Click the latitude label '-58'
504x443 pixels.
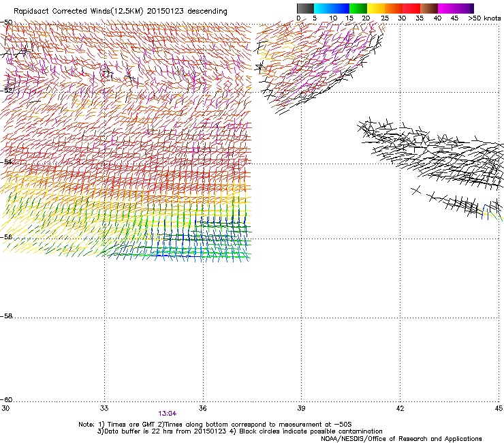(6, 316)
